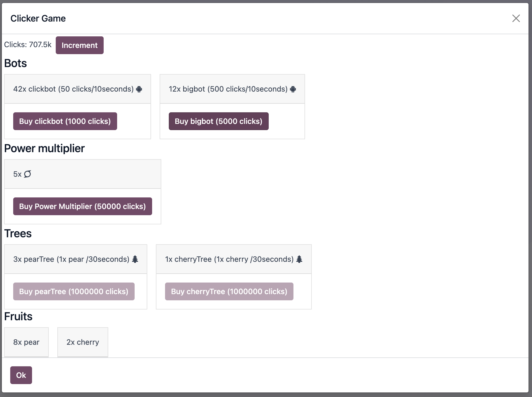The image size is (532, 397).
Task: Click the tree icon beside pearTree
Action: [x=136, y=259]
